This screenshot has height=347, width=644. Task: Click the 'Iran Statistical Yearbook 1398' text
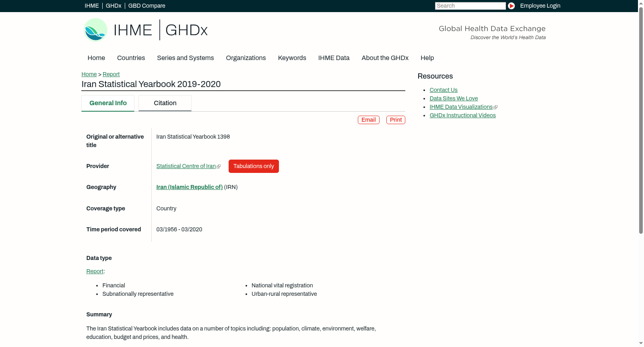(193, 137)
